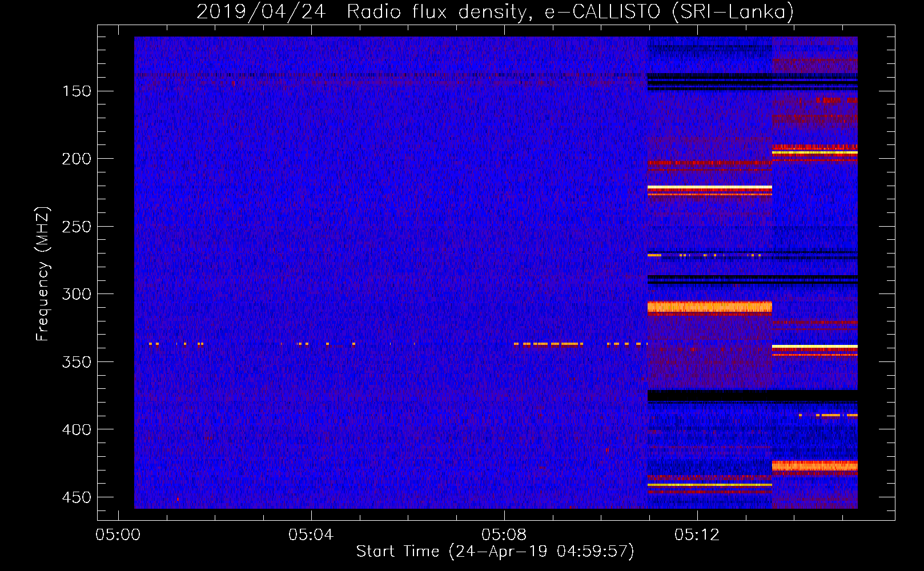
Task: Click the 05:04 time tick label
Action: pos(311,535)
